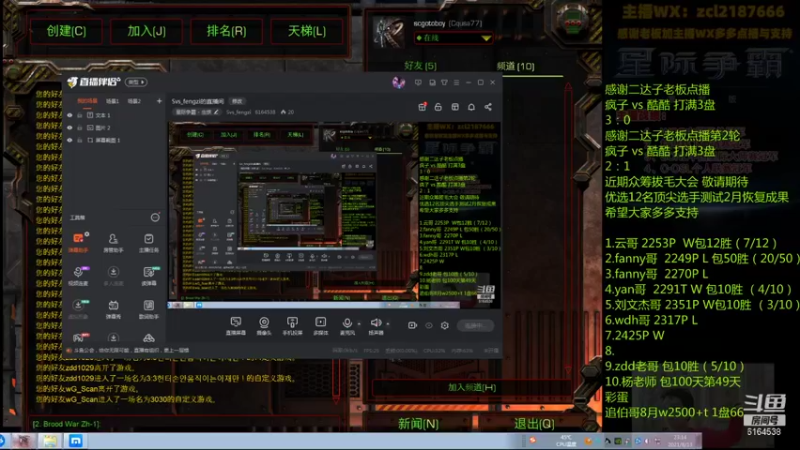Add a screen capture source from bottom bar

point(236,326)
